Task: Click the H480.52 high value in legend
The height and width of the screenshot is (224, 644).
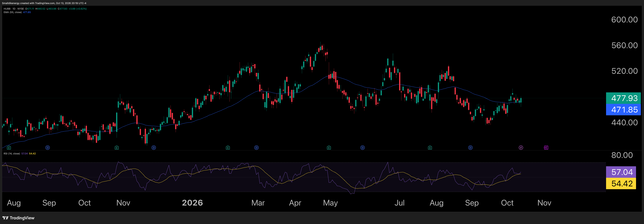Action: (x=41, y=9)
